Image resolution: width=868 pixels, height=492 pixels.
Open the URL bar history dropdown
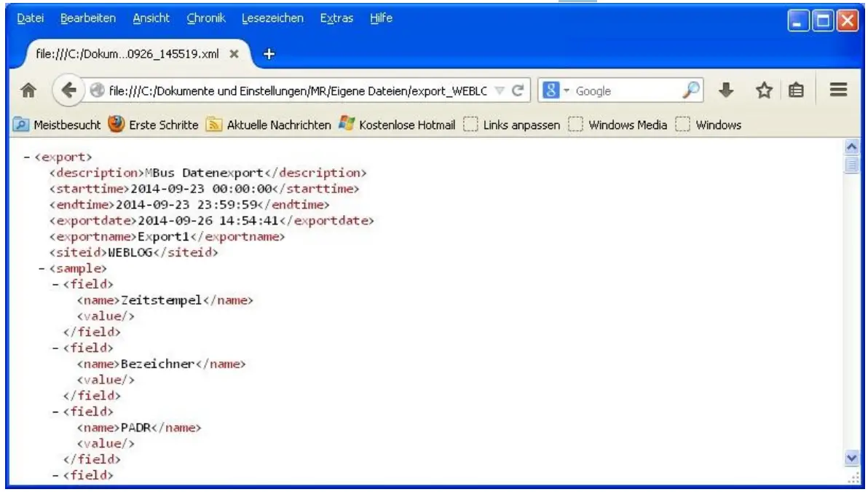(x=500, y=90)
